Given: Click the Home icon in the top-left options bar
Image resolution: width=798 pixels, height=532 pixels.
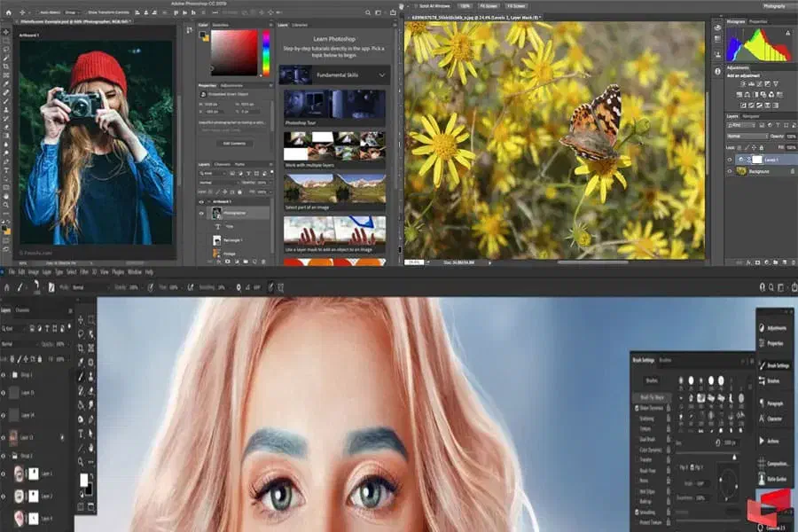Looking at the screenshot, I should pyautogui.click(x=7, y=14).
